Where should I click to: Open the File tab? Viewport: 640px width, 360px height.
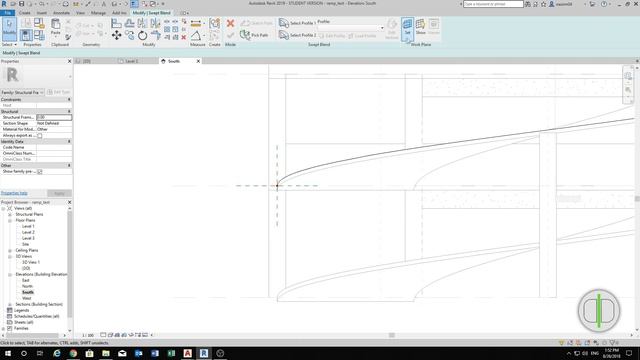(x=8, y=13)
